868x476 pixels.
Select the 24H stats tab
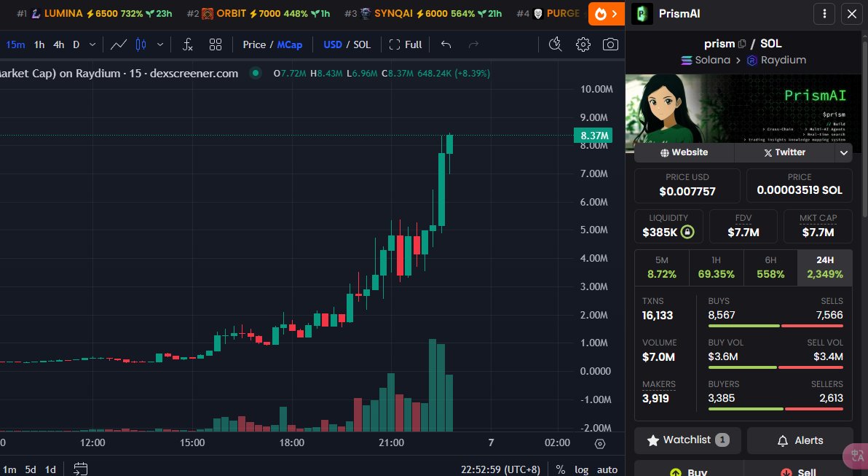[x=825, y=267]
